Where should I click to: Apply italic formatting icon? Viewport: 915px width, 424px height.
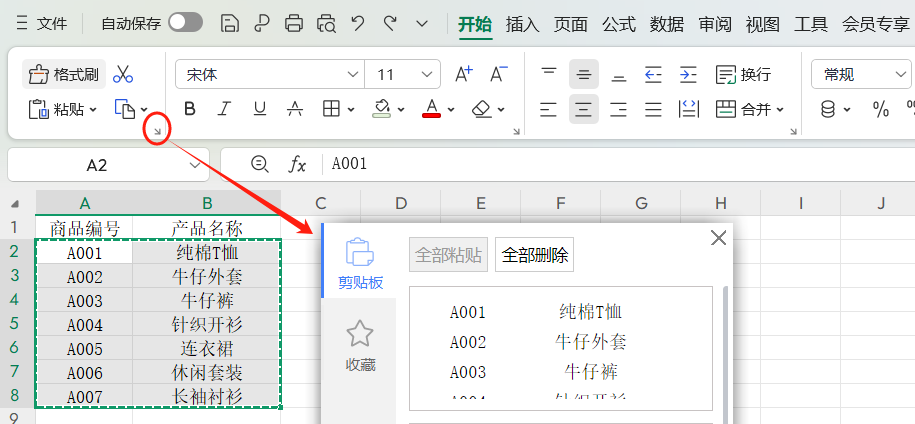point(225,109)
